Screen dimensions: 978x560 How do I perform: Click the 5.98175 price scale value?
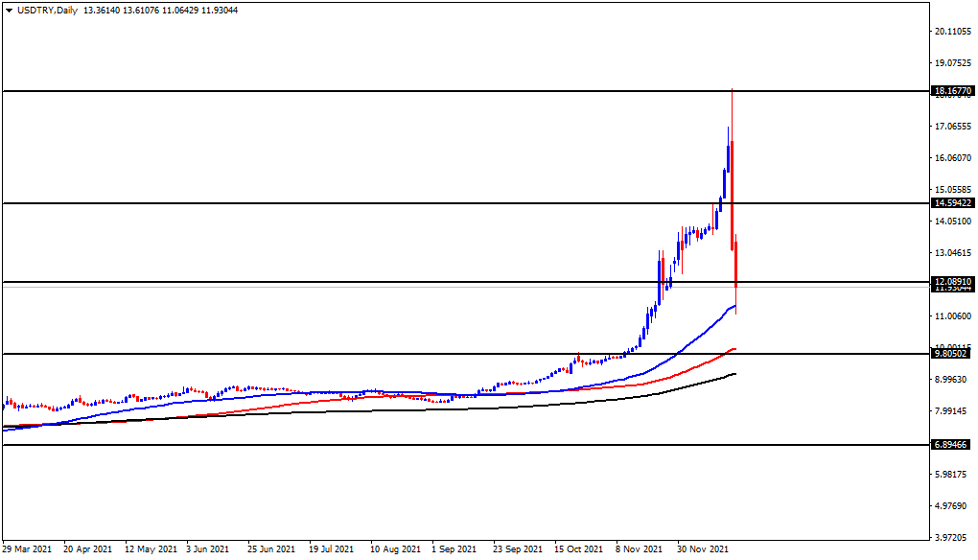[952, 475]
